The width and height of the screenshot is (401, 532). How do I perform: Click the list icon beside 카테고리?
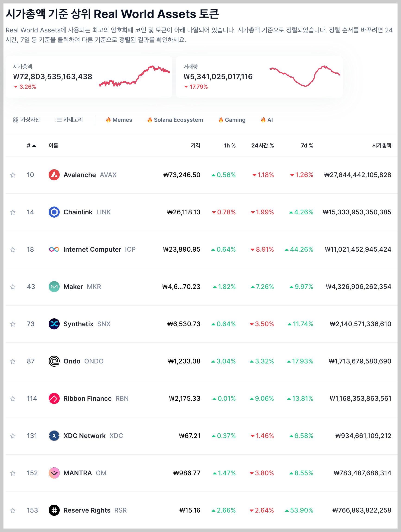point(58,120)
